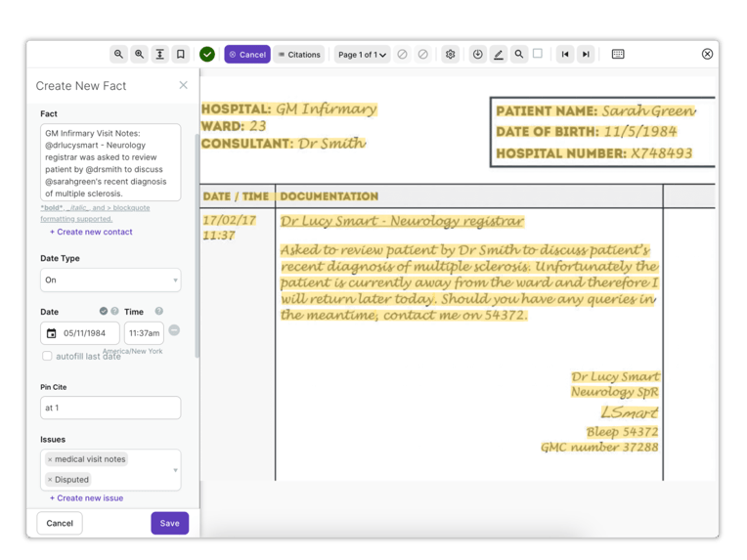The width and height of the screenshot is (747, 560).
Task: Click the zoom out magnifier icon
Action: point(118,55)
